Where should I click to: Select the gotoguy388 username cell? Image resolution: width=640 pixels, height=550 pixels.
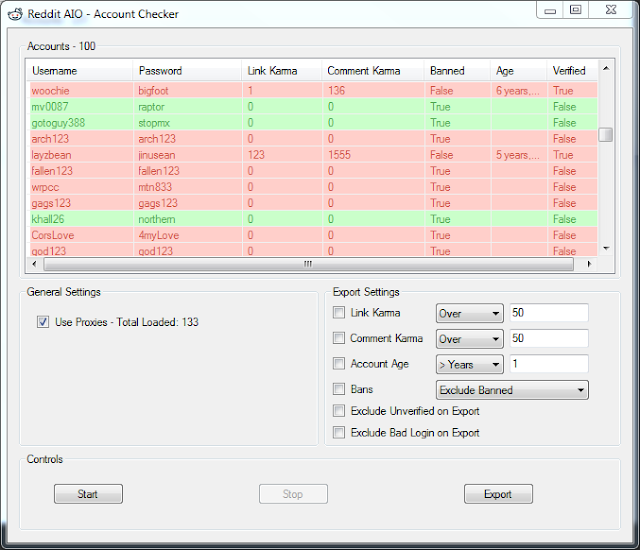(81, 123)
